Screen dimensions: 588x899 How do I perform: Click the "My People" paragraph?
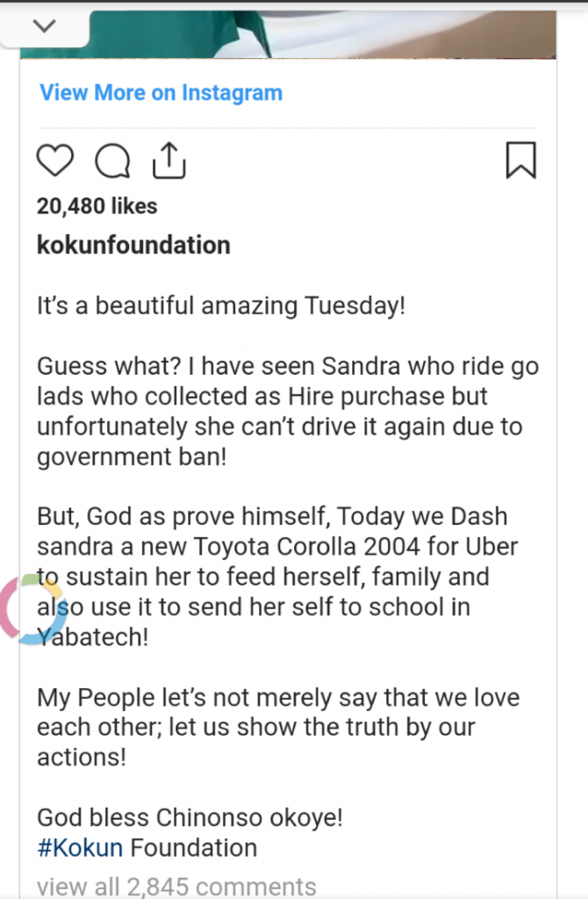tap(278, 728)
